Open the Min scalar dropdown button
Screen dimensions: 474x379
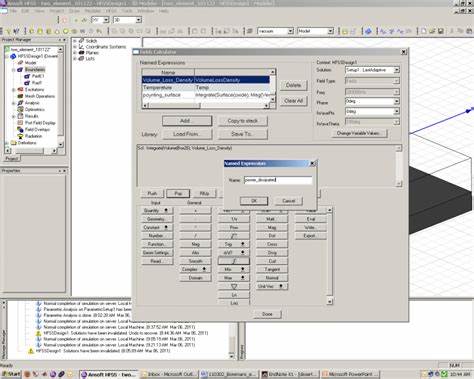click(234, 269)
